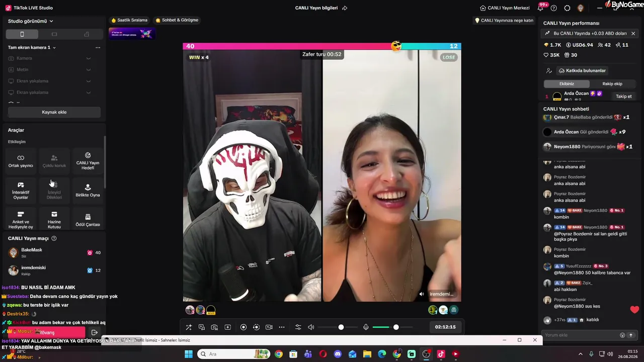Screen dimensions: 644x362
Task: Open the İnteraktif Oyunlar tool
Action: [21, 190]
